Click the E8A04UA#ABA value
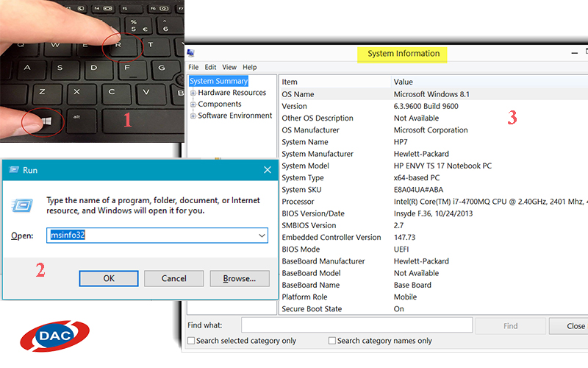The width and height of the screenshot is (588, 368). click(418, 190)
